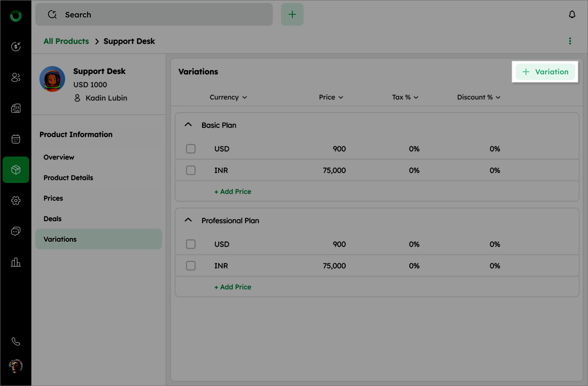Open the calendar icon in sidebar
Image resolution: width=588 pixels, height=386 pixels.
tap(16, 139)
